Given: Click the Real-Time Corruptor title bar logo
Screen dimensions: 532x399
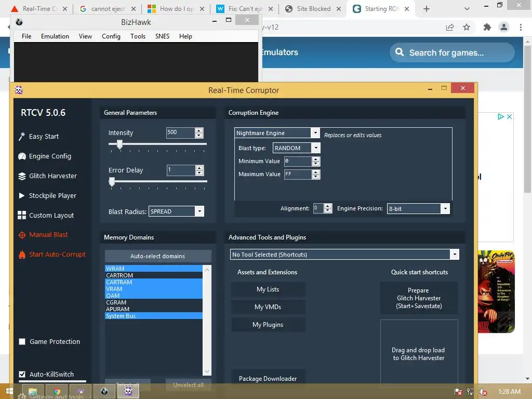Looking at the screenshot, I should pyautogui.click(x=19, y=90).
